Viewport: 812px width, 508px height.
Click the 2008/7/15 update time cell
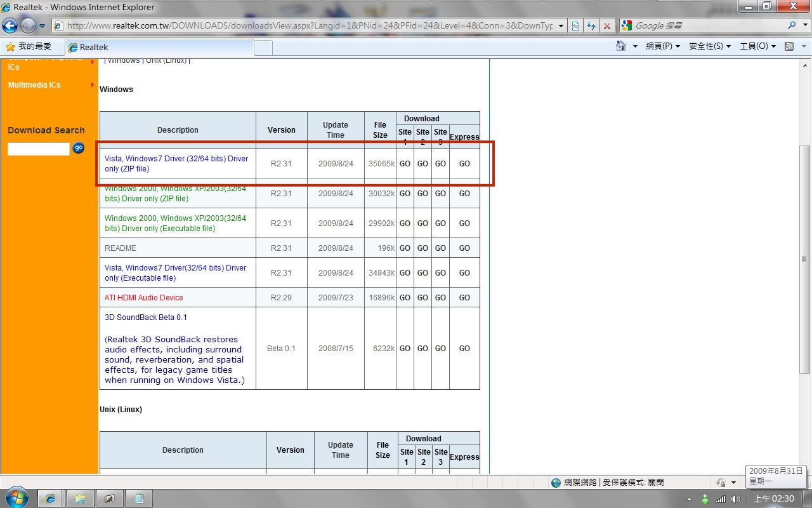pos(336,349)
